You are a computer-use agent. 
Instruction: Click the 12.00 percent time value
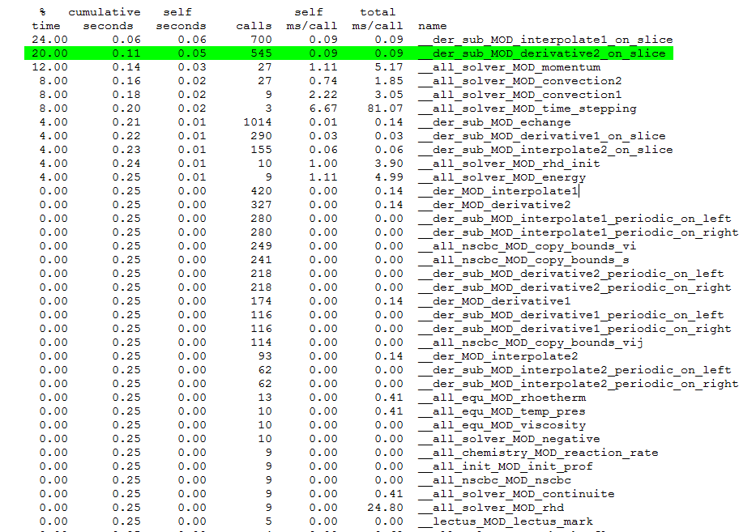point(49,67)
